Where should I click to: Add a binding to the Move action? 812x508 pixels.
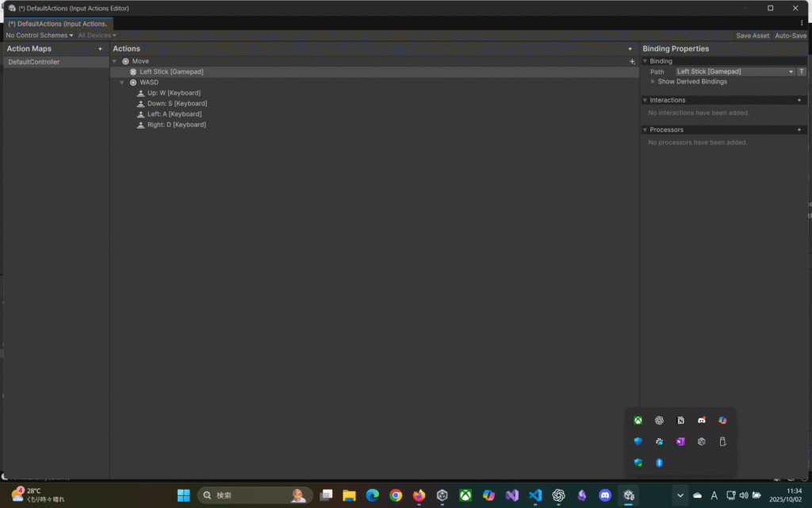(x=632, y=61)
